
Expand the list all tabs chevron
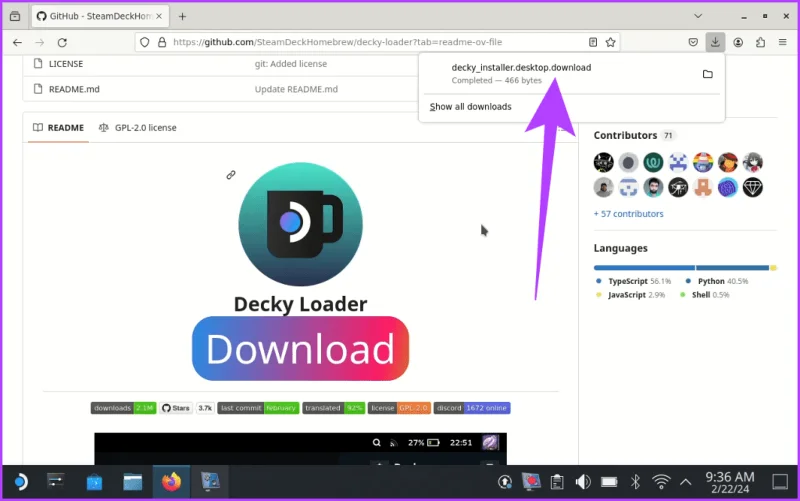click(x=698, y=16)
